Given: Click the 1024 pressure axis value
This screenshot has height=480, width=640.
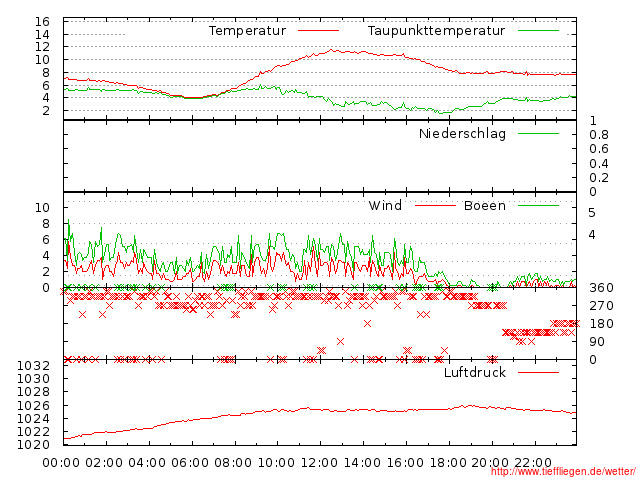Looking at the screenshot, I should (33, 418).
